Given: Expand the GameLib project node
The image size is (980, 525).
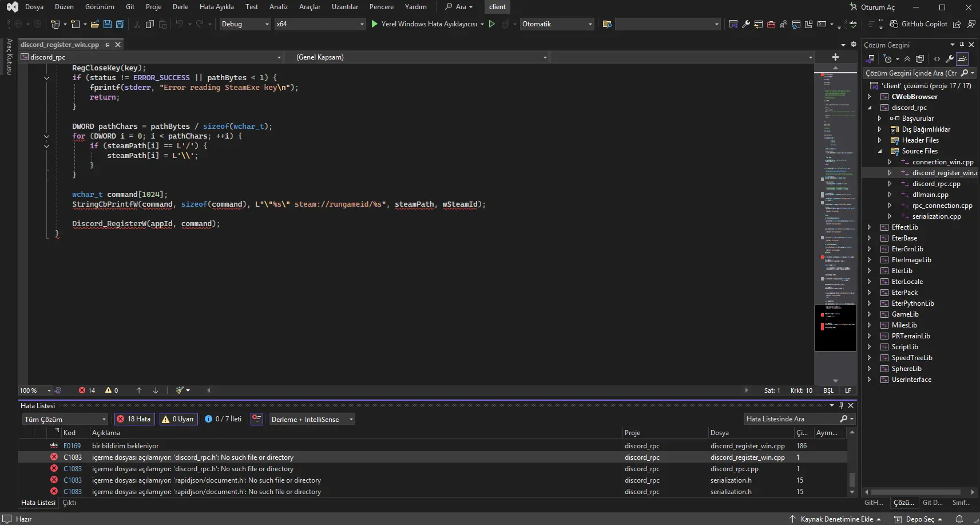Looking at the screenshot, I should 870,314.
